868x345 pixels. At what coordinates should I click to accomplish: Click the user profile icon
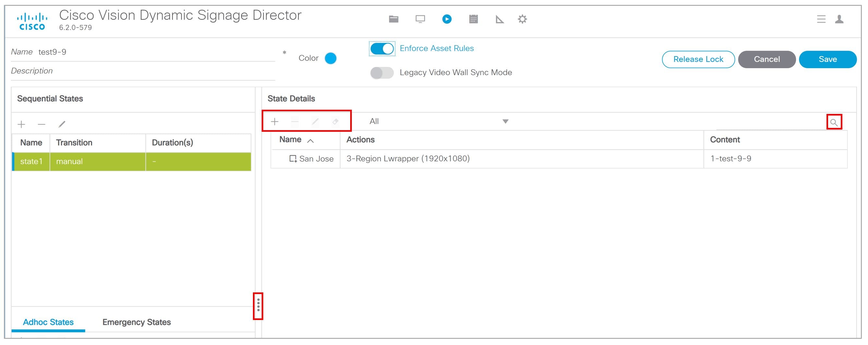839,19
